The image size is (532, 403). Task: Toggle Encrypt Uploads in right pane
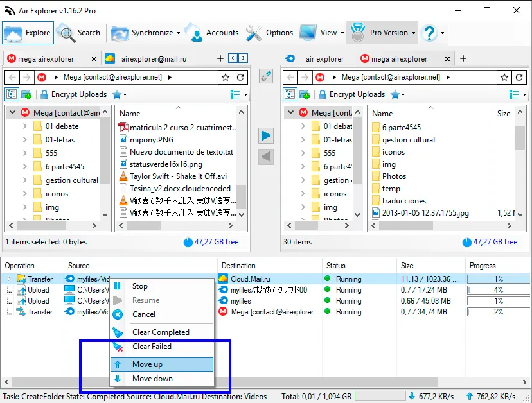pos(352,94)
